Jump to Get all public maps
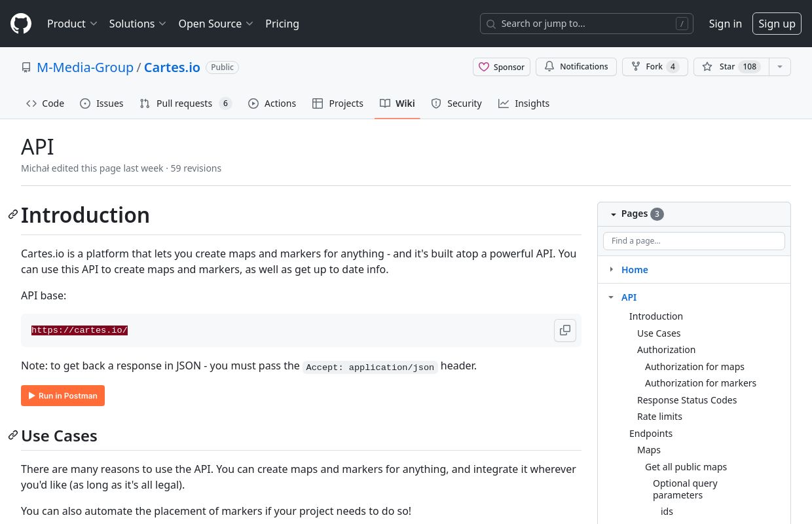Image resolution: width=812 pixels, height=524 pixels. pos(686,467)
